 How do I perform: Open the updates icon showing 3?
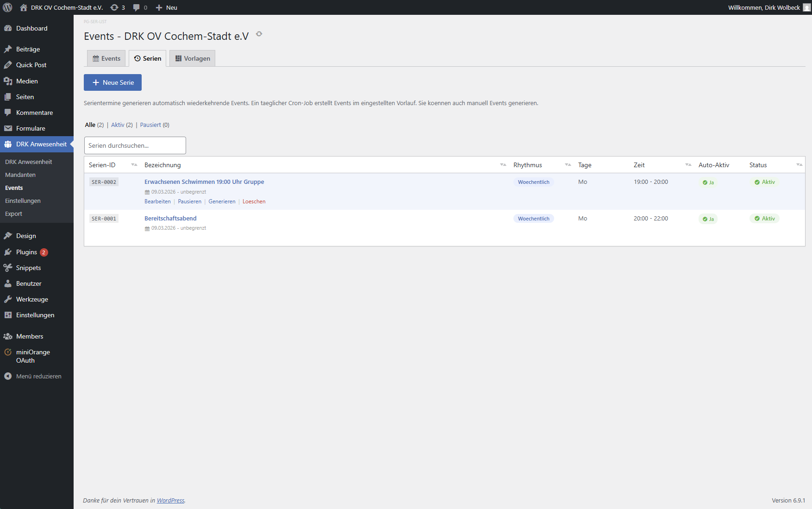click(x=114, y=7)
